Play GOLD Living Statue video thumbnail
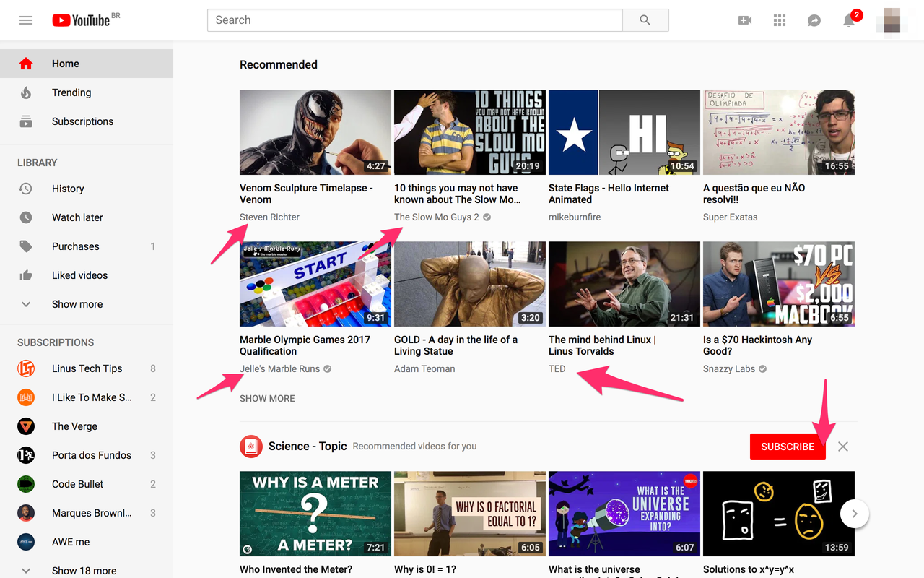The width and height of the screenshot is (924, 578). coord(470,284)
